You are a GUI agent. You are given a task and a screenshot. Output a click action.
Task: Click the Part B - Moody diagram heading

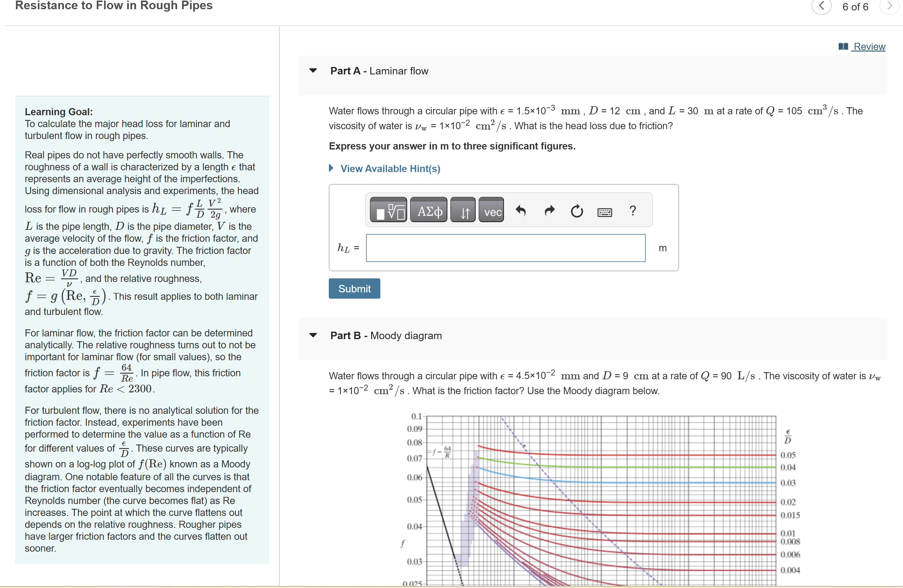click(385, 335)
